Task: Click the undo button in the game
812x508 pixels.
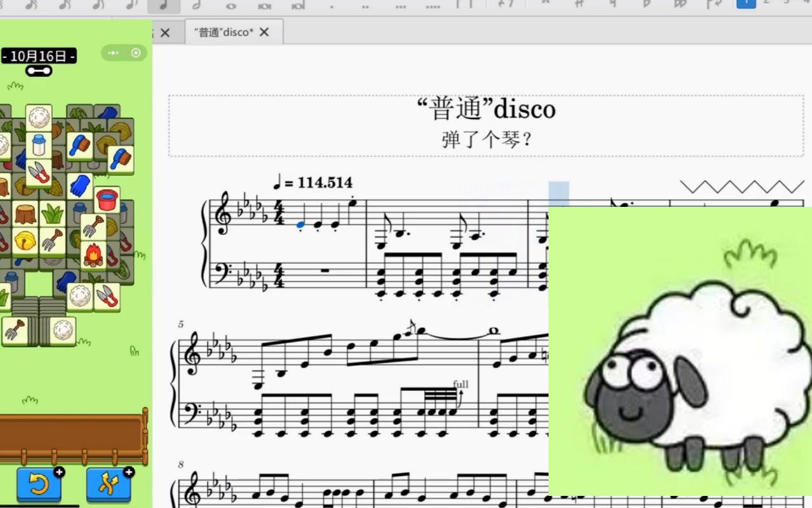Action: click(x=39, y=485)
